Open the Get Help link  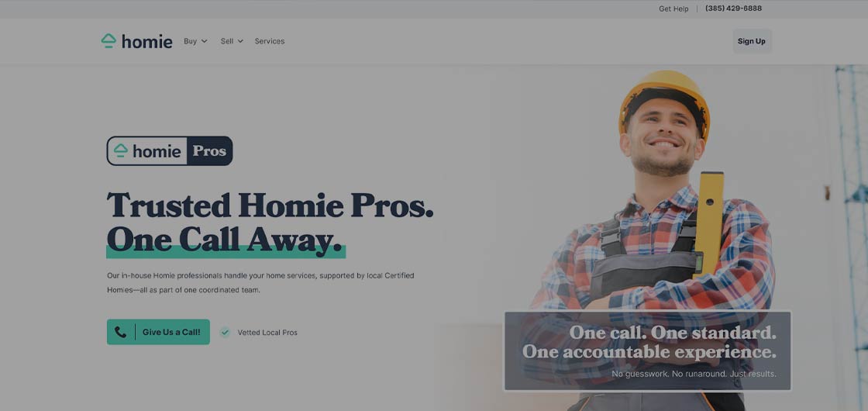(673, 9)
